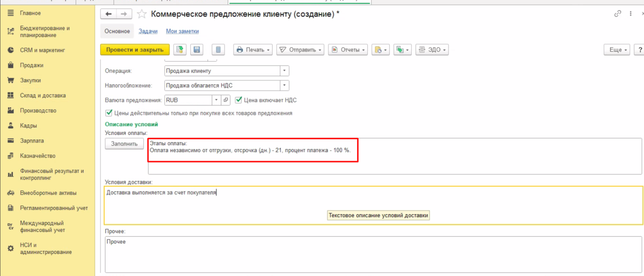
Task: Expand the Операция dropdown
Action: (x=284, y=71)
